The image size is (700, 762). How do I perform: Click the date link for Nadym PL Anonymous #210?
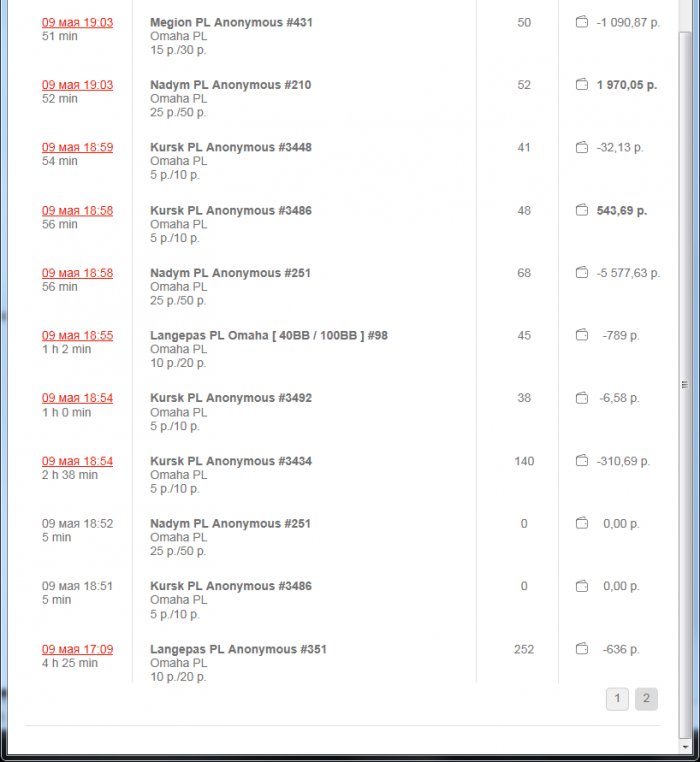77,85
